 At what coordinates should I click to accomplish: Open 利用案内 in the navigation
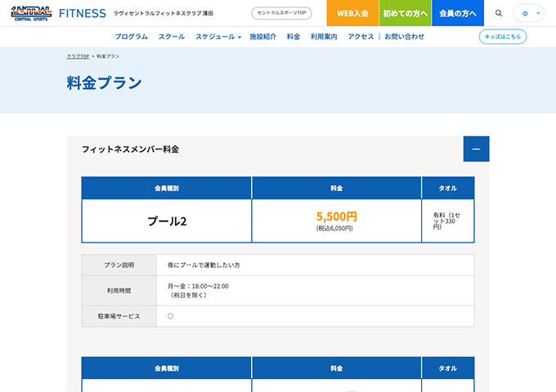324,37
